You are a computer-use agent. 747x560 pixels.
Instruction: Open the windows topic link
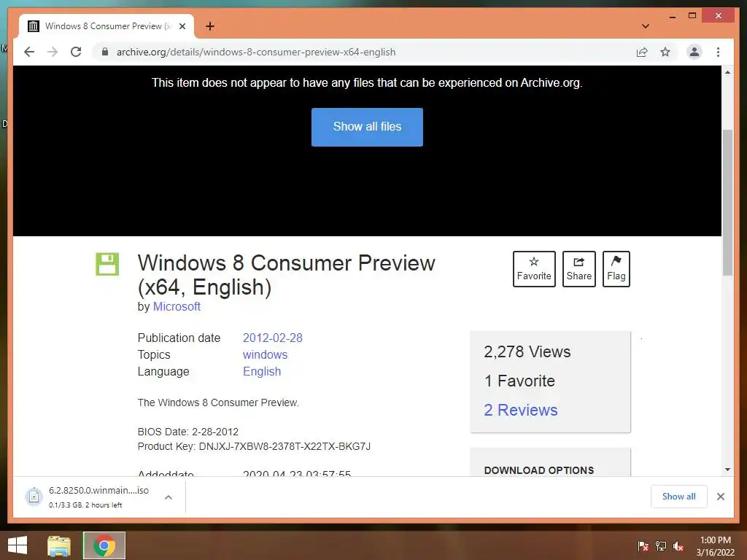[x=265, y=355]
